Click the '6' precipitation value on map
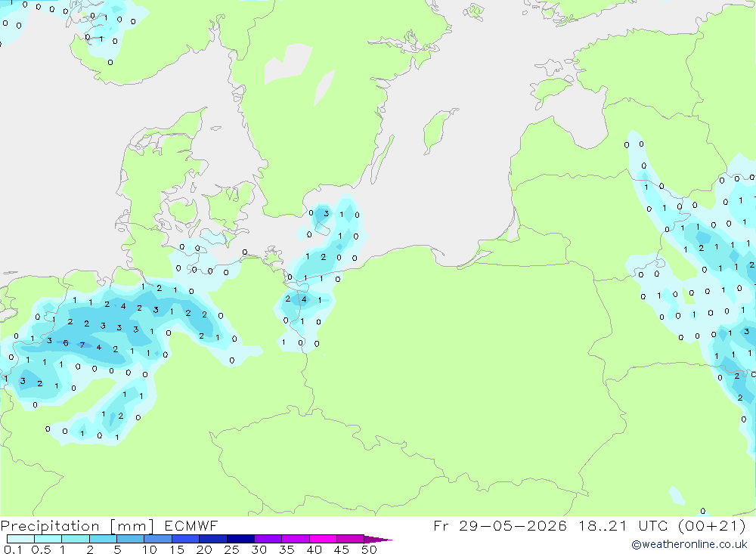Viewport: 756px width, 554px height. click(66, 343)
